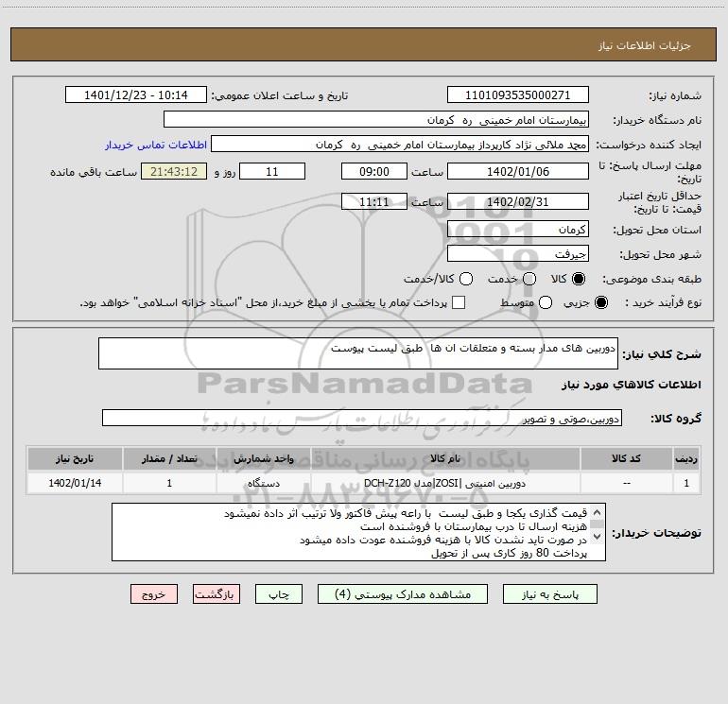Click the گروه کالا field دوربین،صوتی و تصویر
Viewport: 728px width, 704px height.
pyautogui.click(x=362, y=418)
